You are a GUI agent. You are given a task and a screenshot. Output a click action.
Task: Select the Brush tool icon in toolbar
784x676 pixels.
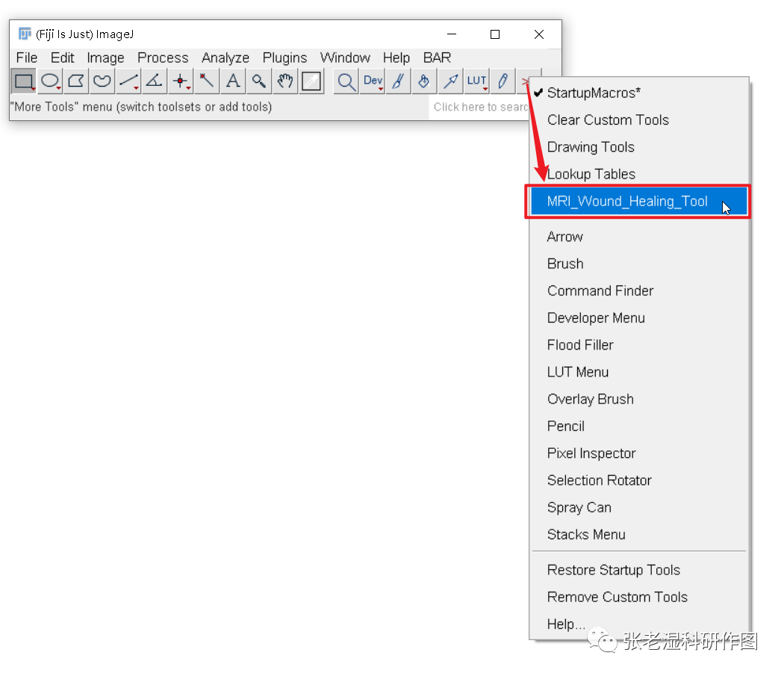[399, 81]
